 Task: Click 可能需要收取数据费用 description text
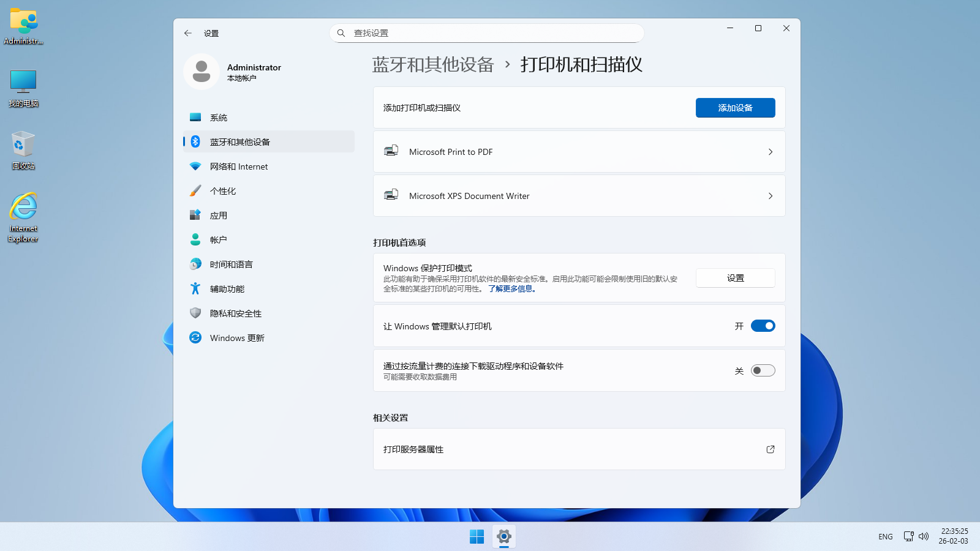click(x=420, y=377)
